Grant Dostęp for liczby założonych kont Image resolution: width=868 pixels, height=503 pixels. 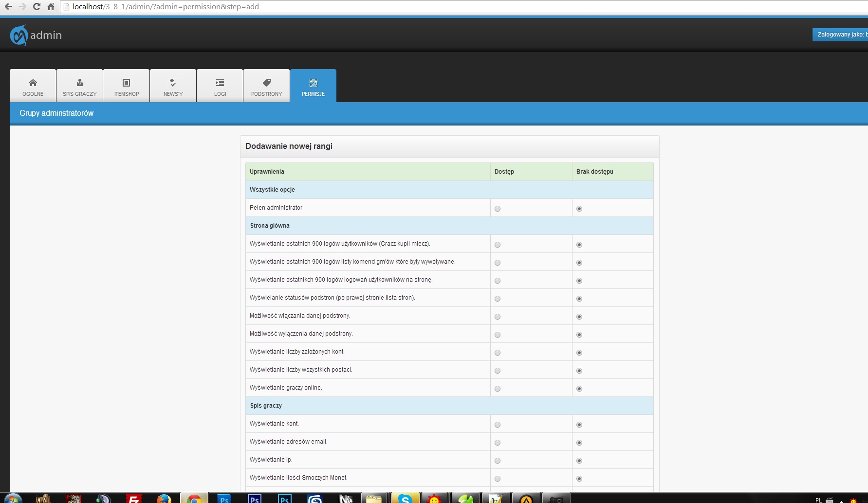[x=498, y=353]
